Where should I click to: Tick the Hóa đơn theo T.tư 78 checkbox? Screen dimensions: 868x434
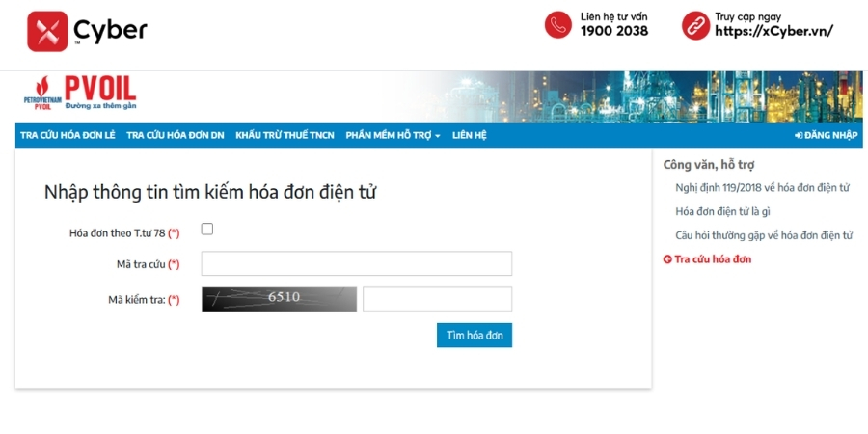pos(207,229)
